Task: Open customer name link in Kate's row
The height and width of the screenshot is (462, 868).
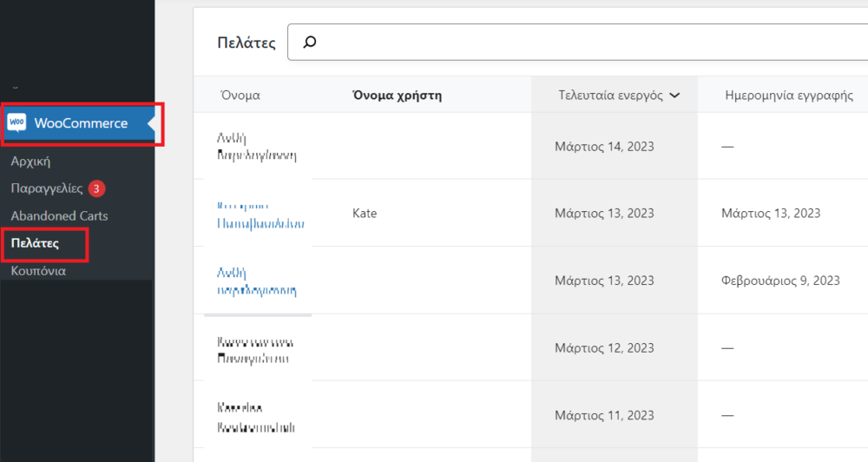Action: click(x=260, y=214)
